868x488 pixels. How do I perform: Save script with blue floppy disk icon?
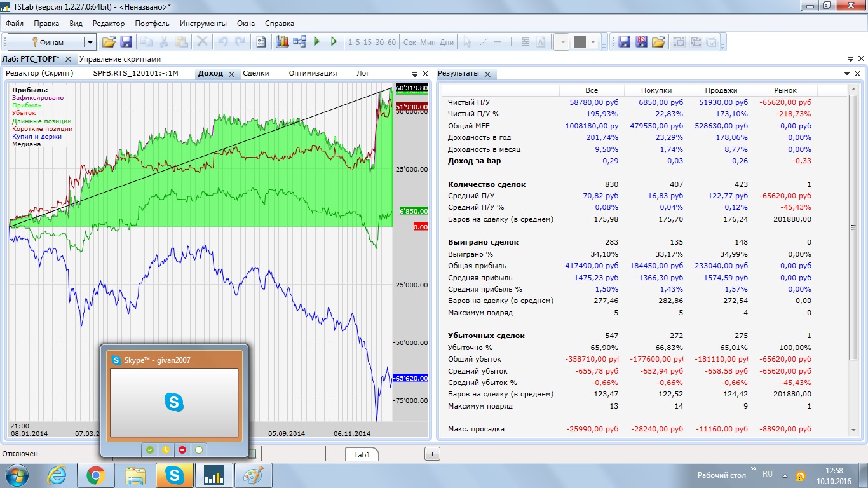tap(126, 42)
